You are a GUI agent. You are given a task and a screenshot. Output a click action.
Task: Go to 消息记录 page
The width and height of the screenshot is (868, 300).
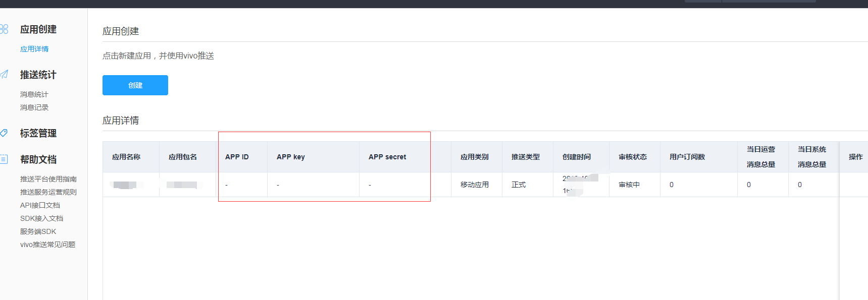tap(34, 107)
